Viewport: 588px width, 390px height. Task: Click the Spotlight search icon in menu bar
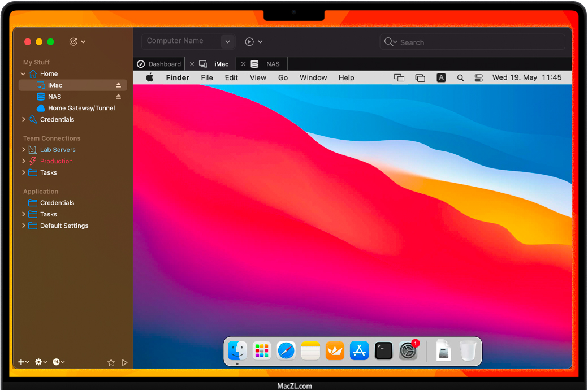460,78
